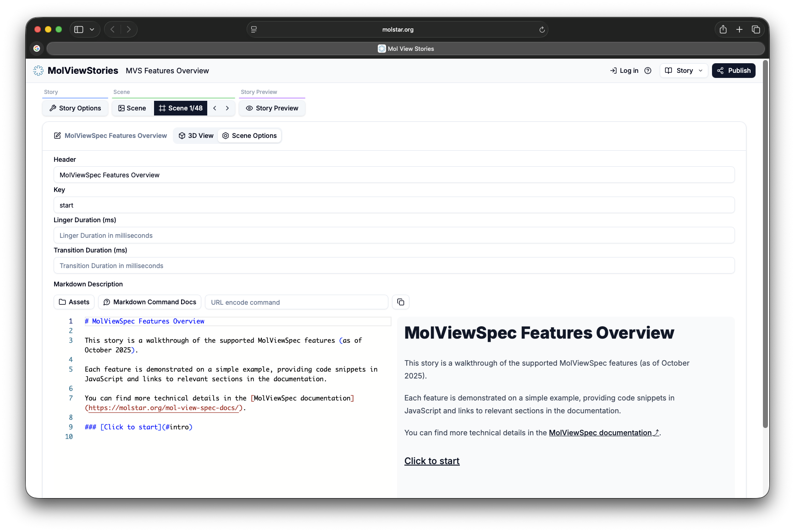
Task: Open the Story dropdown menu
Action: [684, 71]
